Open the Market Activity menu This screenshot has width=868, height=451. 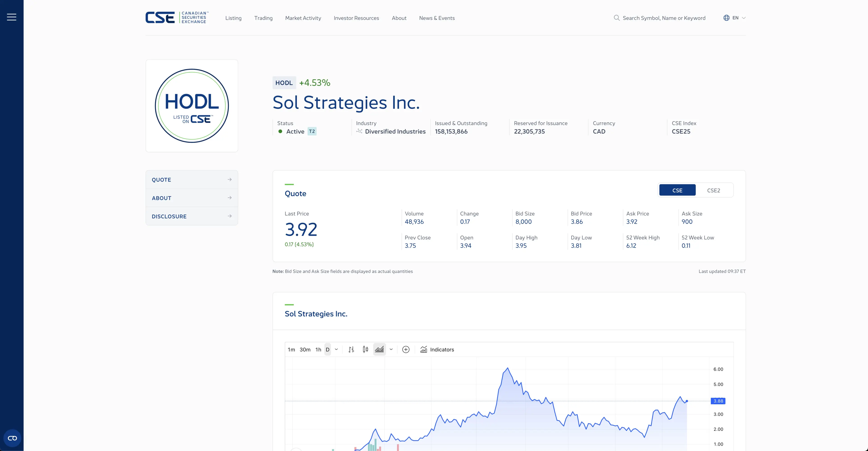pyautogui.click(x=303, y=18)
